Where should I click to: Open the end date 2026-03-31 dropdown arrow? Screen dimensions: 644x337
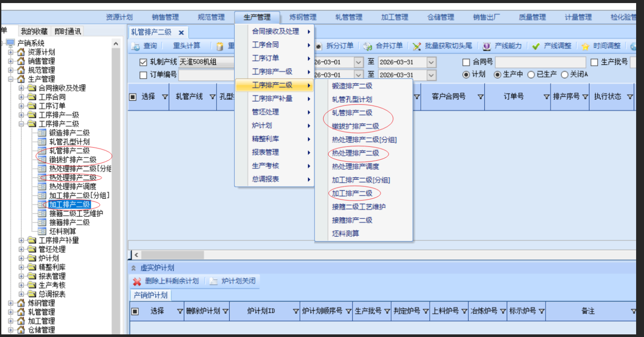coord(431,62)
